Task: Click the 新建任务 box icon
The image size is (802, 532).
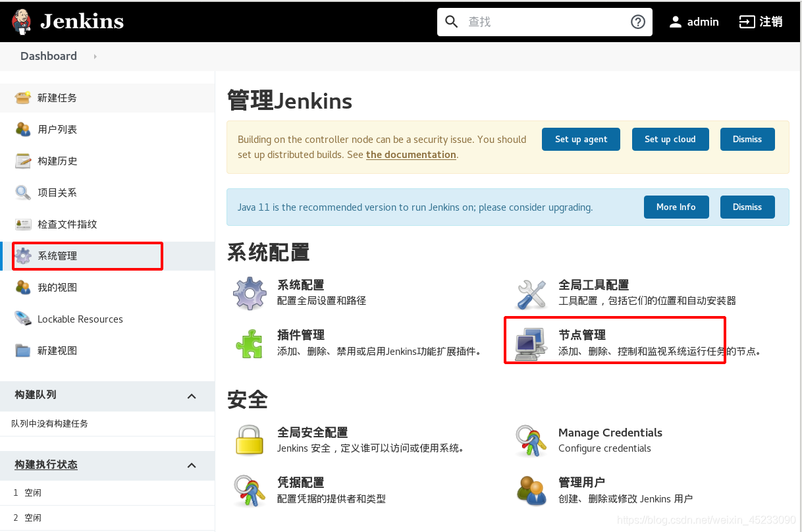Action: [23, 97]
